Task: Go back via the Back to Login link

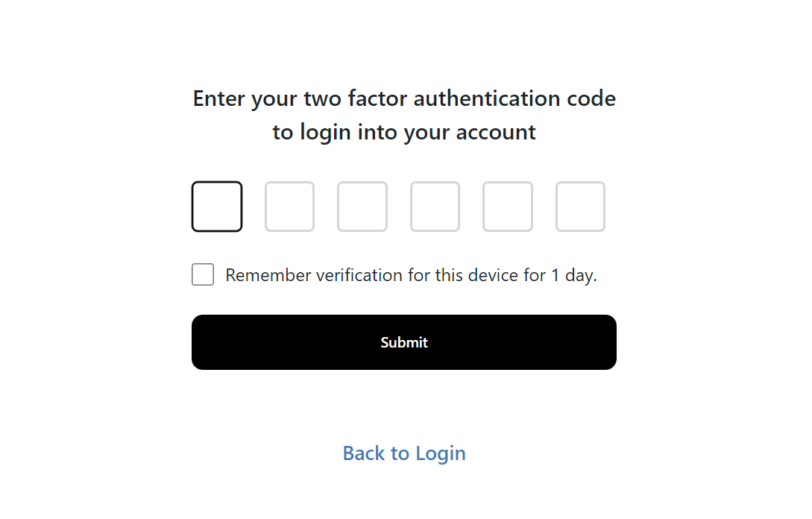Action: pyautogui.click(x=404, y=453)
